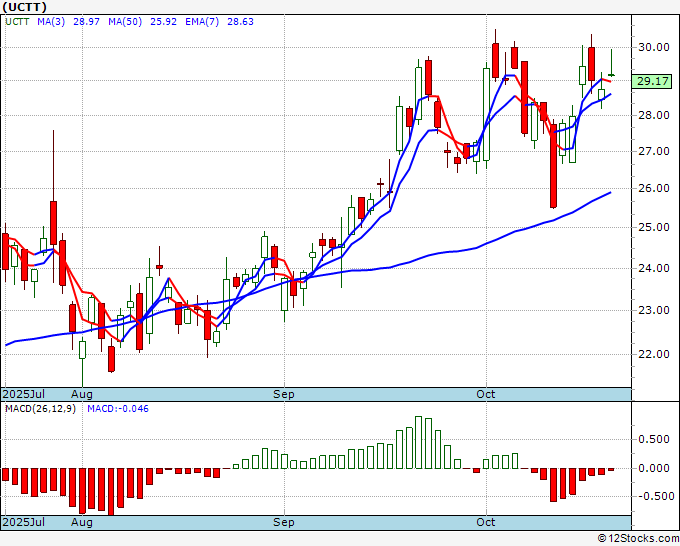Click the 23.00 price axis label
Viewport: 680px width, 546px height.
[x=654, y=310]
